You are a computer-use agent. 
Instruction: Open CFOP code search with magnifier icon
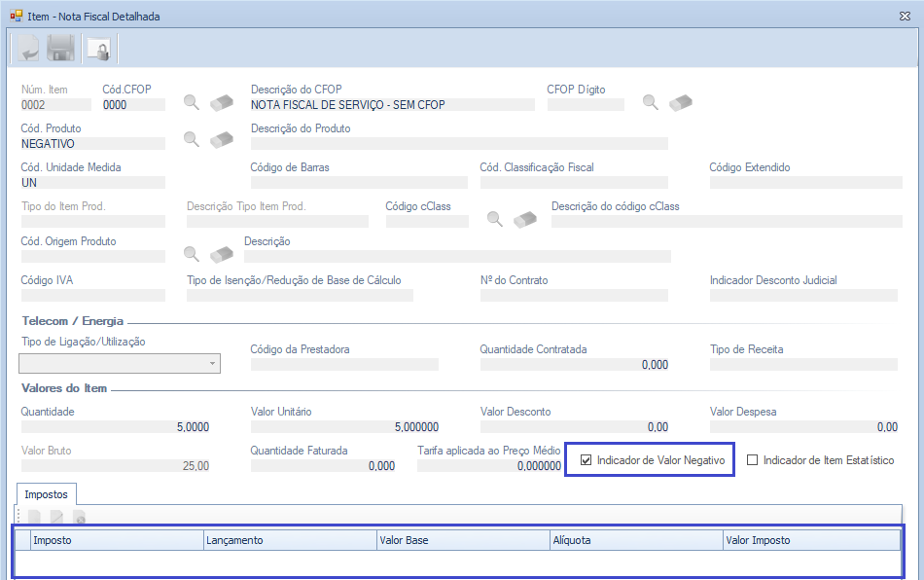tap(192, 102)
